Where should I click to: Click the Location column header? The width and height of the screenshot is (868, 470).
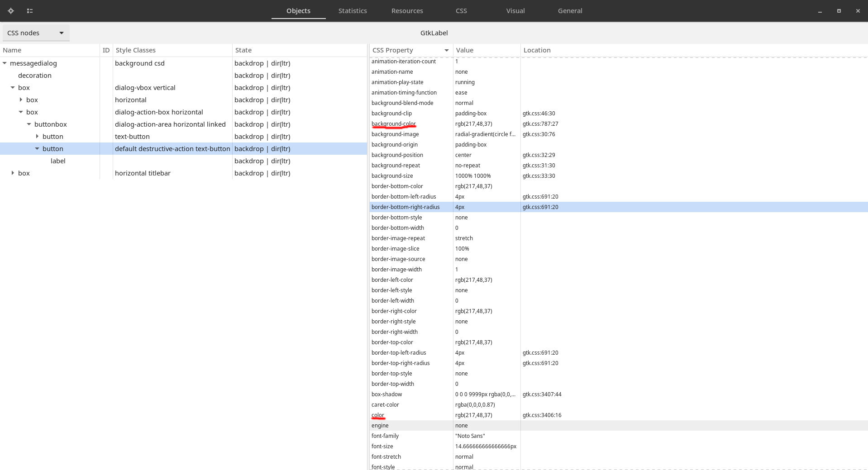click(694, 50)
